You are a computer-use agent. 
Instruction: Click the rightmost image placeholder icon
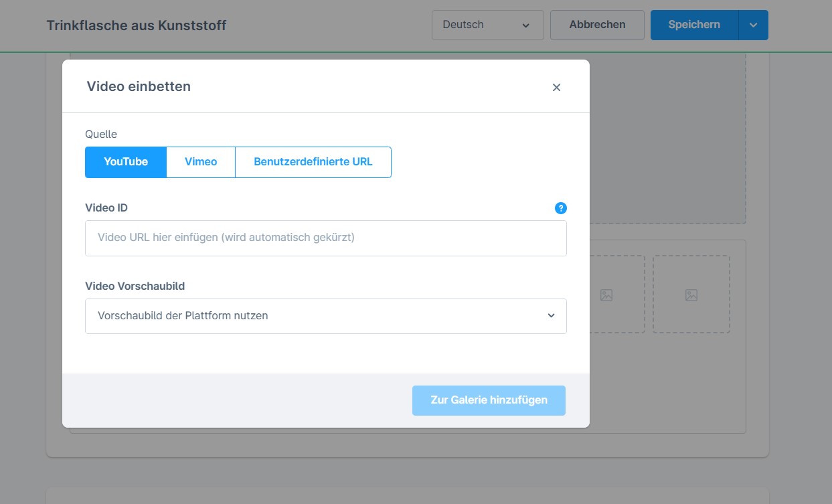coord(691,295)
